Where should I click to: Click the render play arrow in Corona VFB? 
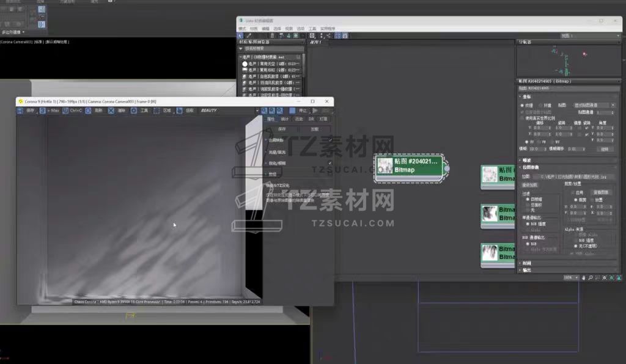315,111
